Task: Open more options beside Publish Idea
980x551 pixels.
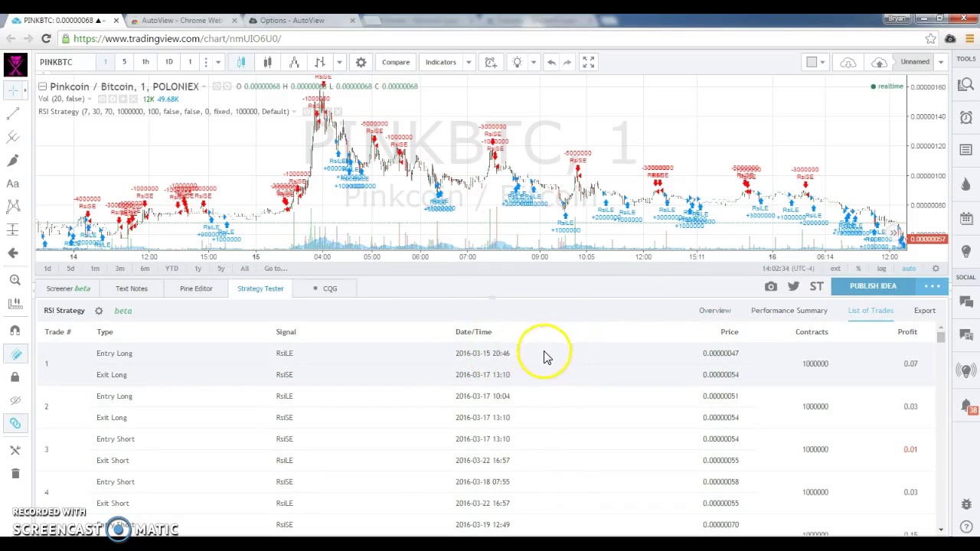Action: pos(932,286)
